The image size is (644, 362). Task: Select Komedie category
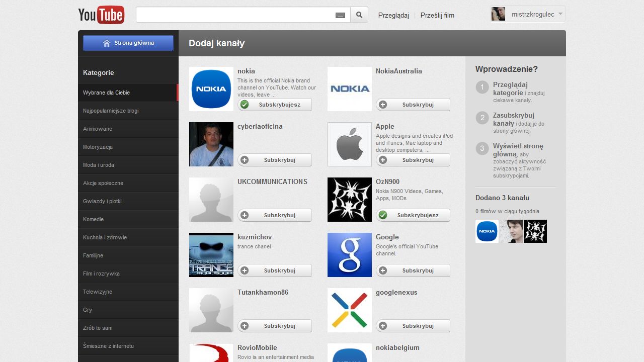click(x=128, y=219)
